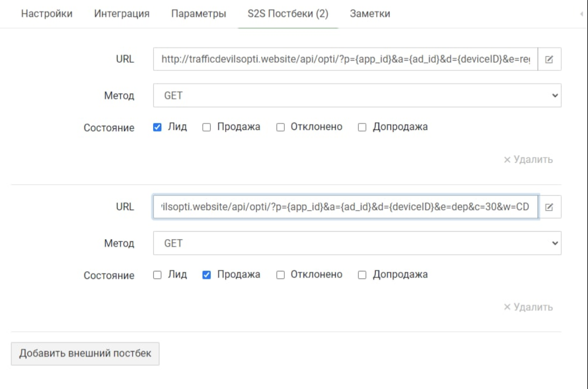Click edit icon beside second postback URL
588x389 pixels.
pyautogui.click(x=549, y=207)
